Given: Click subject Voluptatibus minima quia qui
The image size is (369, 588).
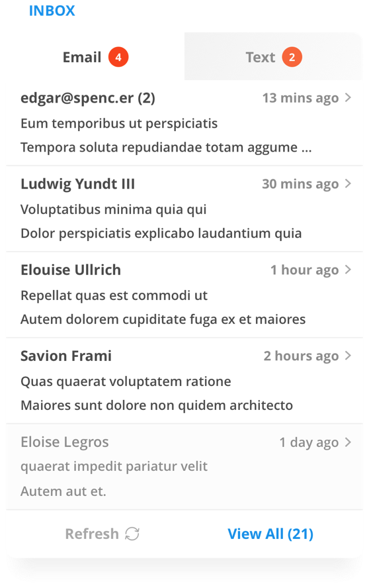Looking at the screenshot, I should [114, 209].
